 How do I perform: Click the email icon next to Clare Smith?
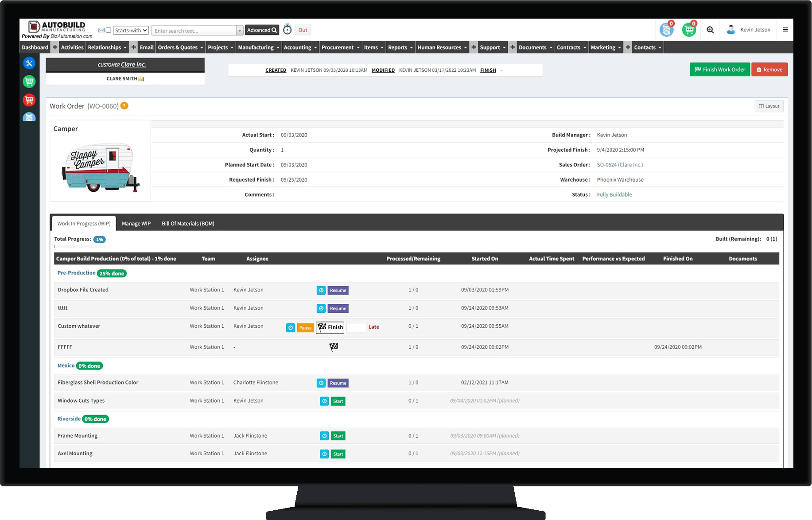pyautogui.click(x=141, y=79)
